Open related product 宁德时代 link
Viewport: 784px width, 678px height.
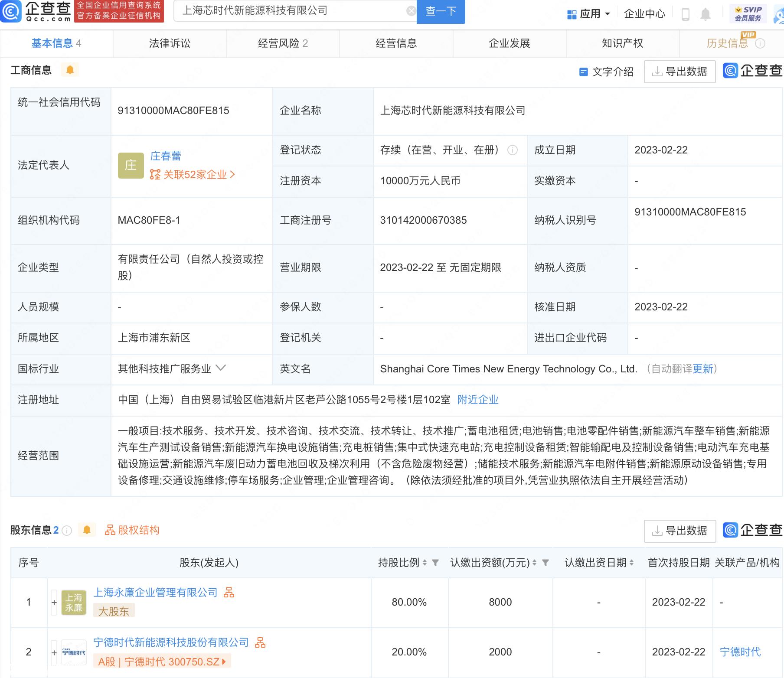click(x=740, y=652)
